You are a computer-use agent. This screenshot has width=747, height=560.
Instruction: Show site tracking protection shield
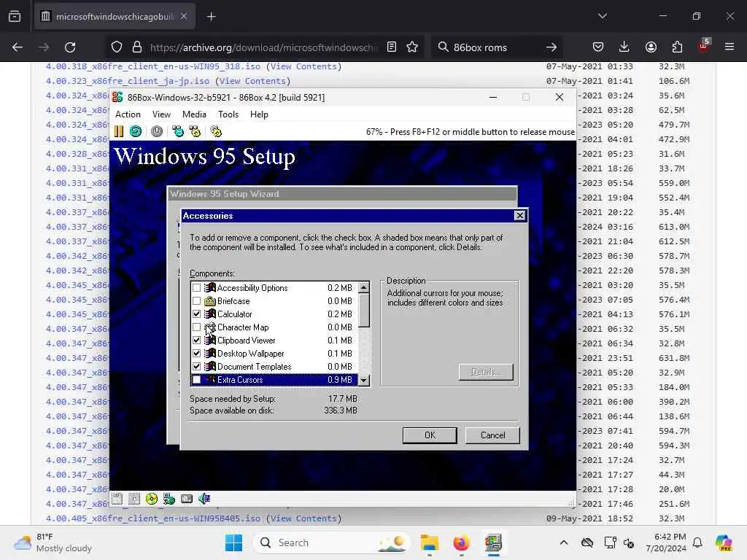point(117,47)
